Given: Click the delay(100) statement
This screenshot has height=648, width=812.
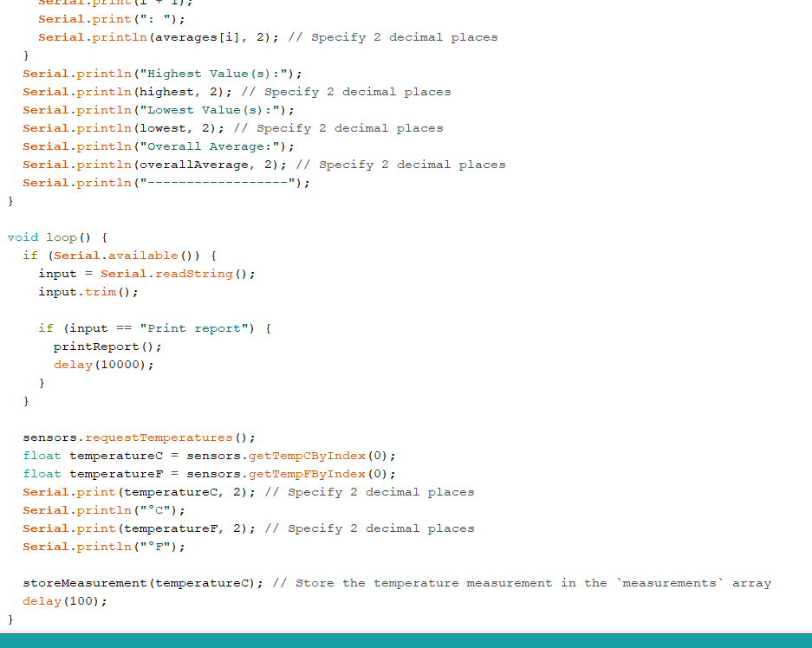Looking at the screenshot, I should point(64,601).
